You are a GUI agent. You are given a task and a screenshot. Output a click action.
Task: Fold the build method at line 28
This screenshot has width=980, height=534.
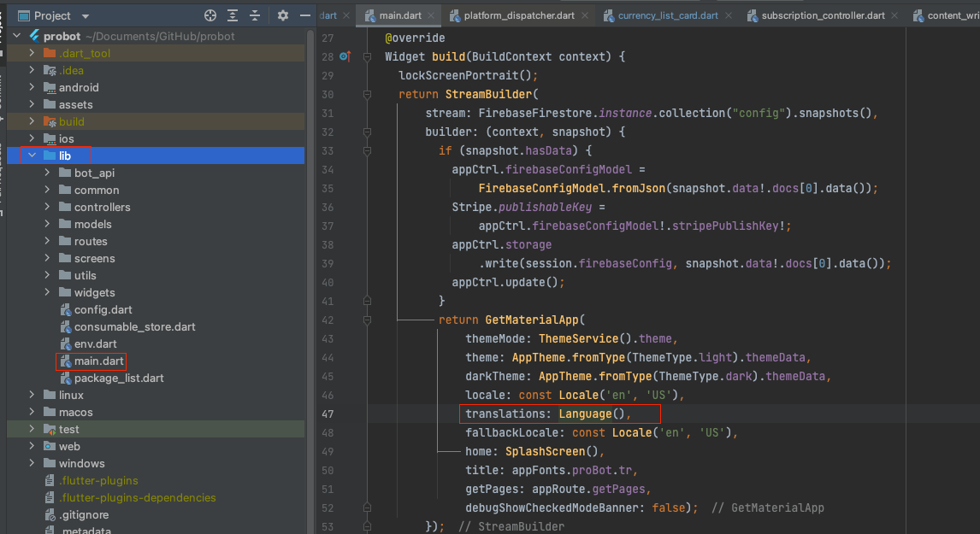(367, 57)
